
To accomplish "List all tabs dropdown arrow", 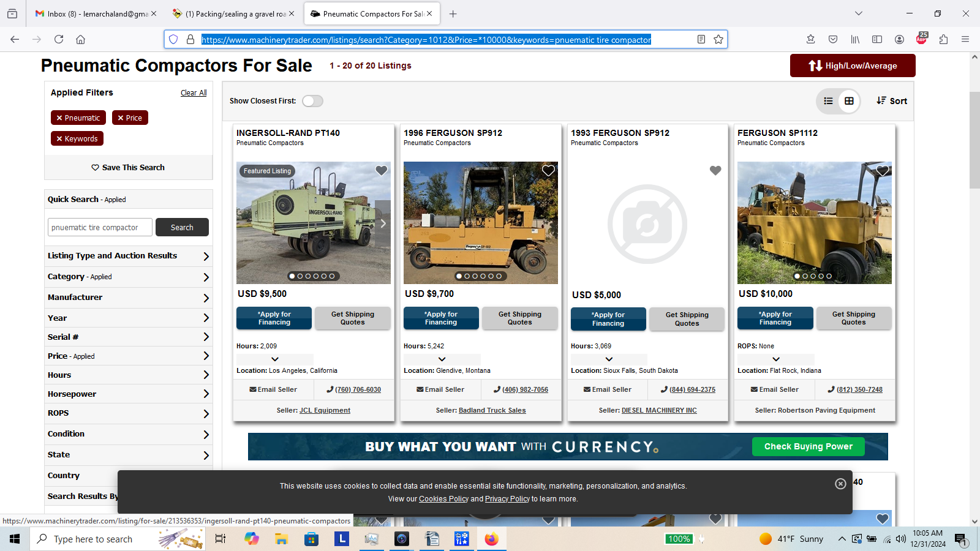I will [x=859, y=13].
